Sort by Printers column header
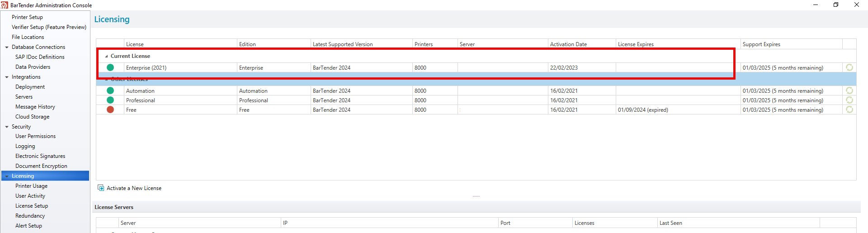 click(x=435, y=44)
